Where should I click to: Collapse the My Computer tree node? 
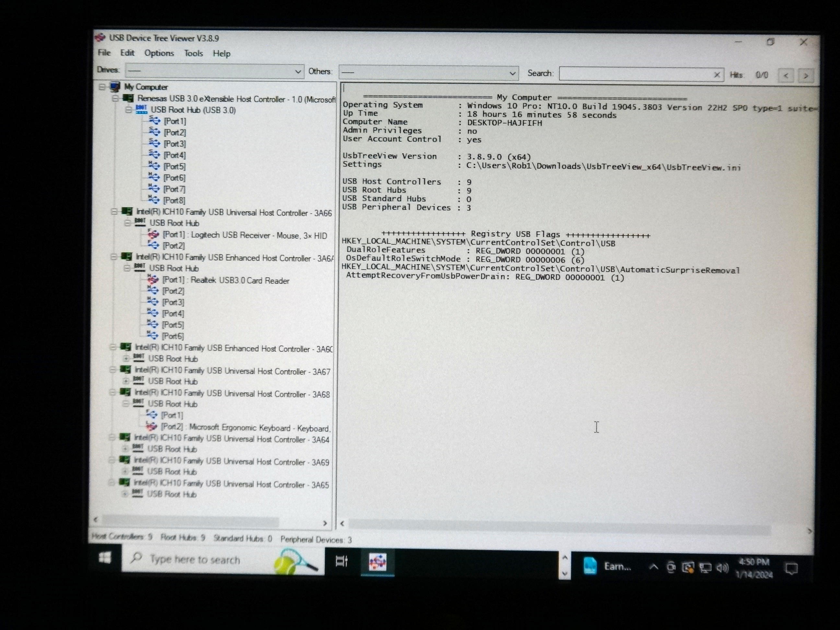(102, 87)
